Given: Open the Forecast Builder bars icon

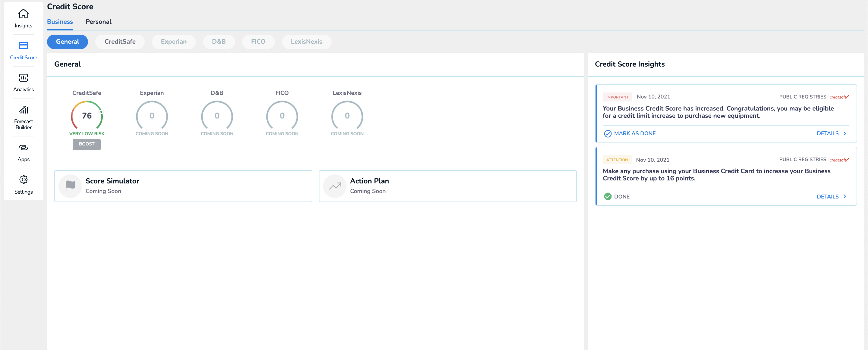Looking at the screenshot, I should click(23, 109).
